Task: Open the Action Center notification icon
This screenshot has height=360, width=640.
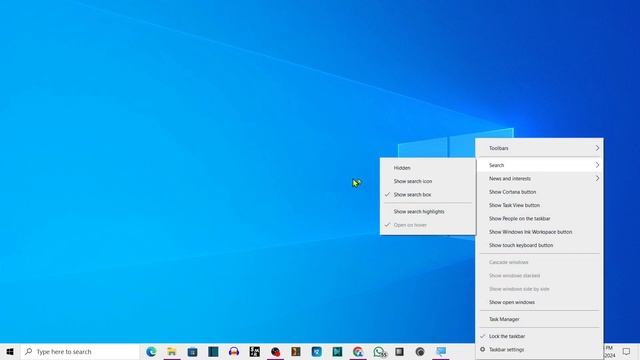Action: (x=627, y=351)
